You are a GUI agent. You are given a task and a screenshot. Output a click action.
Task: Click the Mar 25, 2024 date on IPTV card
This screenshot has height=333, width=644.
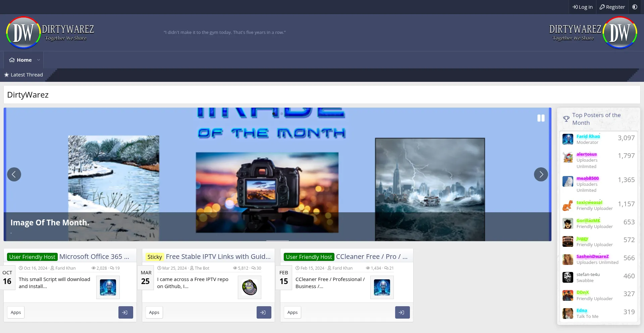click(174, 268)
